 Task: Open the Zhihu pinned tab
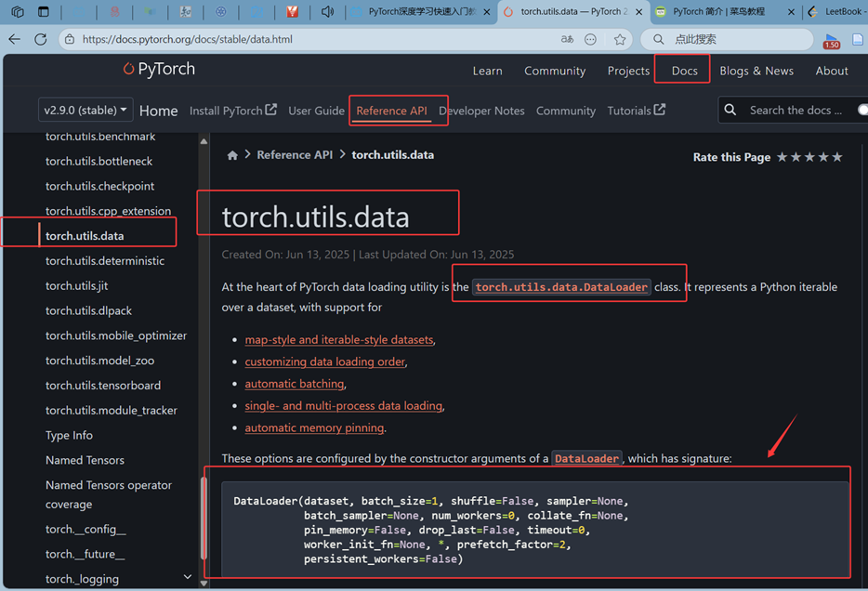coord(186,12)
